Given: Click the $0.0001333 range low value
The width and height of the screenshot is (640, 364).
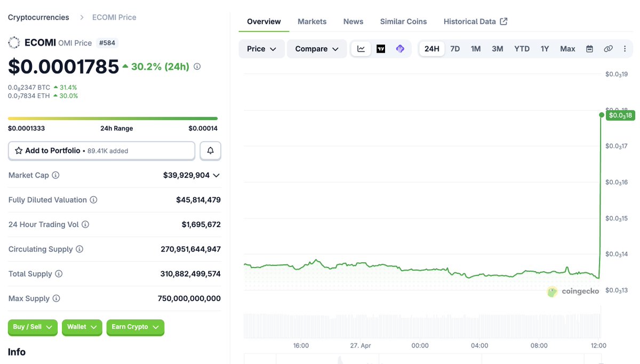Looking at the screenshot, I should click(26, 128).
